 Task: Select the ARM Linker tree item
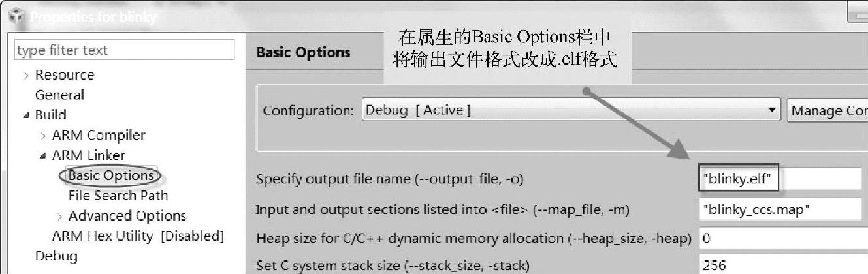point(88,155)
